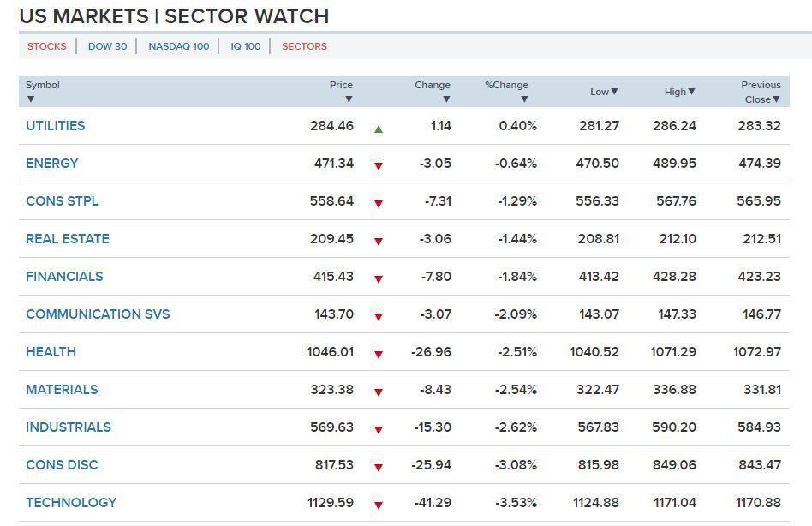Sort by High column arrow
Image resolution: width=812 pixels, height=526 pixels.
(x=691, y=92)
